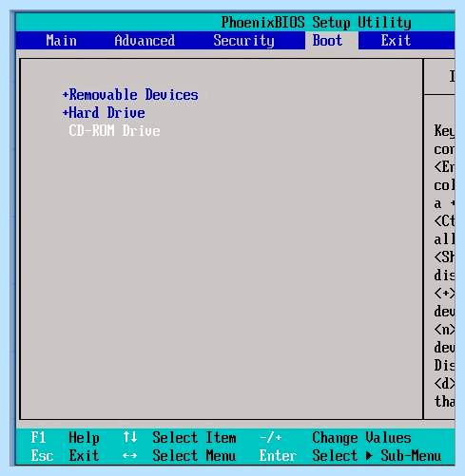Click the Sub-Menu triangle arrow icon
The image size is (465, 476).
pyautogui.click(x=369, y=456)
